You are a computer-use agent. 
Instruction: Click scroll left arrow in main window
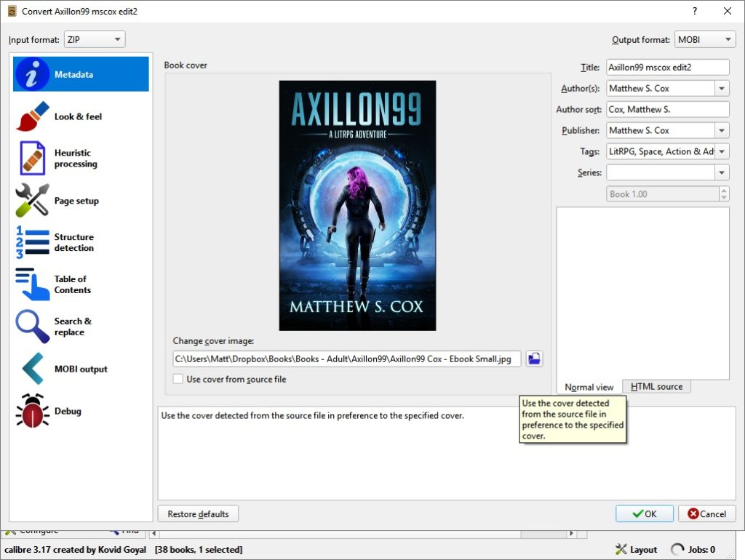click(x=154, y=533)
